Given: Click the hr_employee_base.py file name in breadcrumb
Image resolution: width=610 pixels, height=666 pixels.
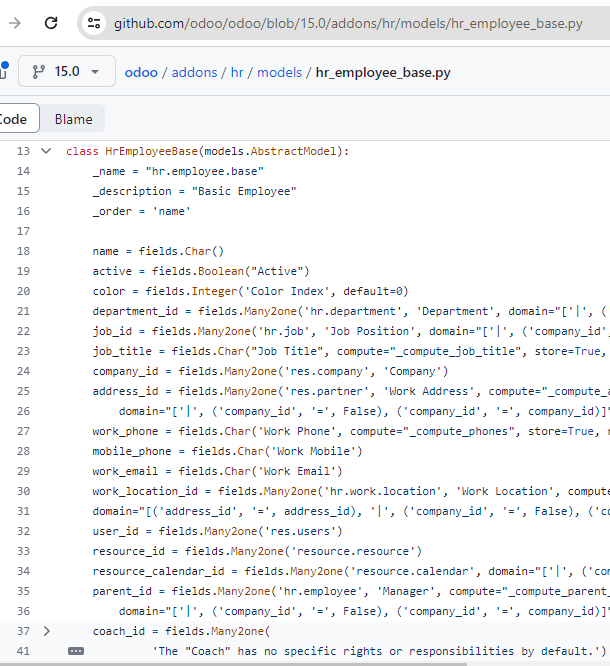Looking at the screenshot, I should (x=383, y=73).
